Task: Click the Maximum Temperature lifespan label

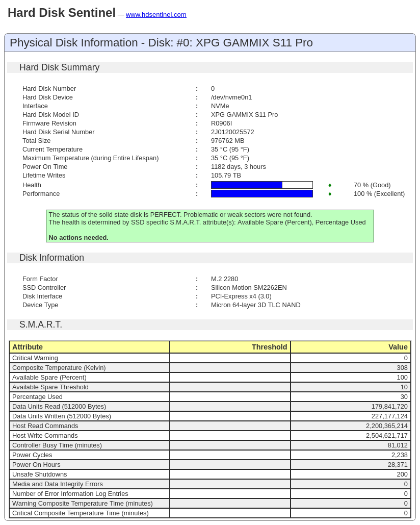Action: point(90,158)
